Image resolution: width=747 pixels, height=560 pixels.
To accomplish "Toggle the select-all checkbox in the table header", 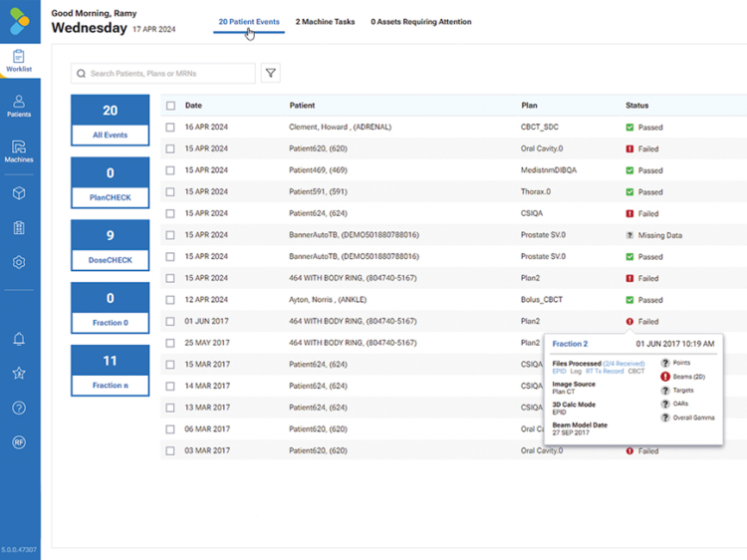I will tap(170, 106).
